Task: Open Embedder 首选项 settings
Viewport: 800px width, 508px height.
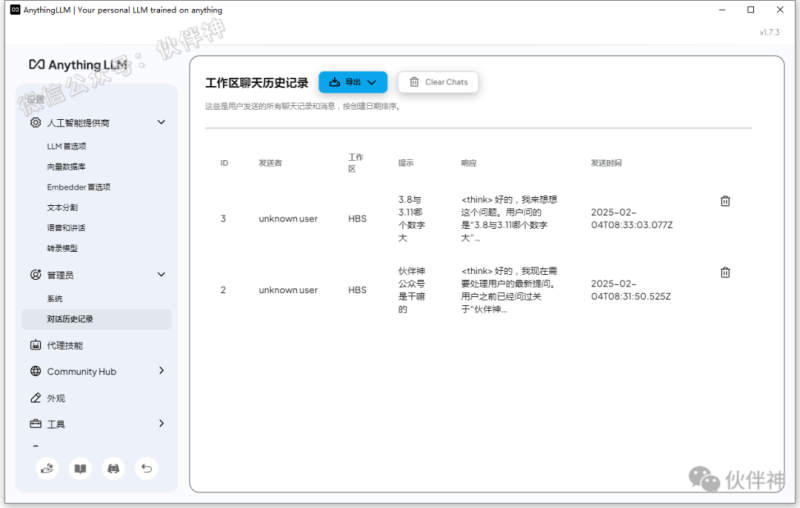Action: (x=78, y=187)
